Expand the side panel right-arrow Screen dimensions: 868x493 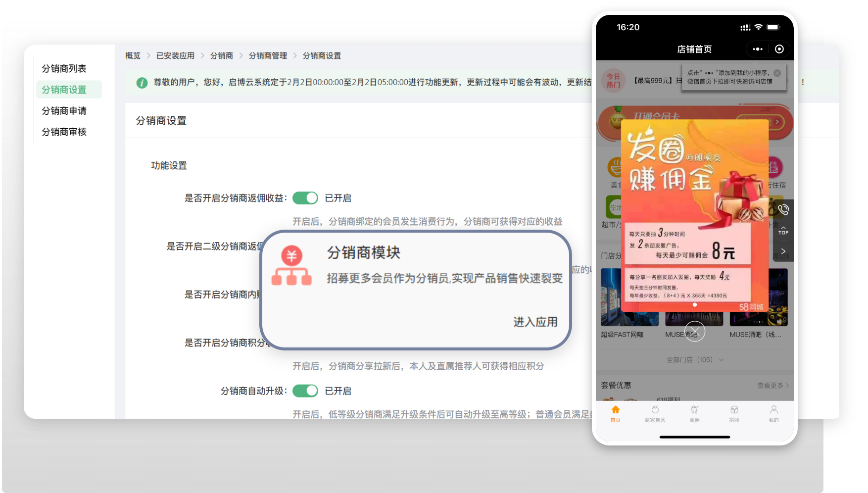[x=783, y=251]
